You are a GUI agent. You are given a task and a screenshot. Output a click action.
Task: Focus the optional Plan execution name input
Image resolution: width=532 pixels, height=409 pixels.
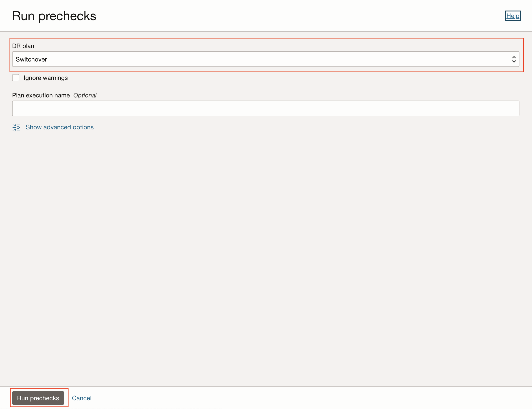(265, 108)
